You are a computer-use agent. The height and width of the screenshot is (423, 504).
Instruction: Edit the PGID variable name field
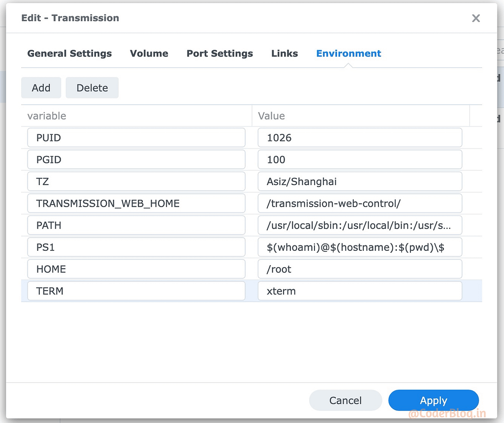[x=136, y=159]
